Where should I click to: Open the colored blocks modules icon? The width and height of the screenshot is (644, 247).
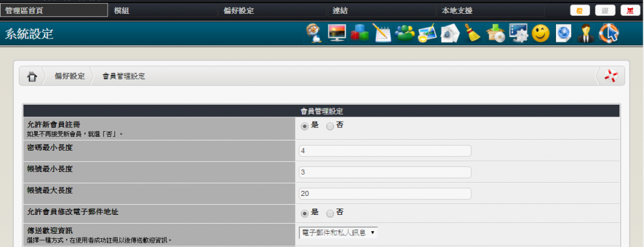359,33
